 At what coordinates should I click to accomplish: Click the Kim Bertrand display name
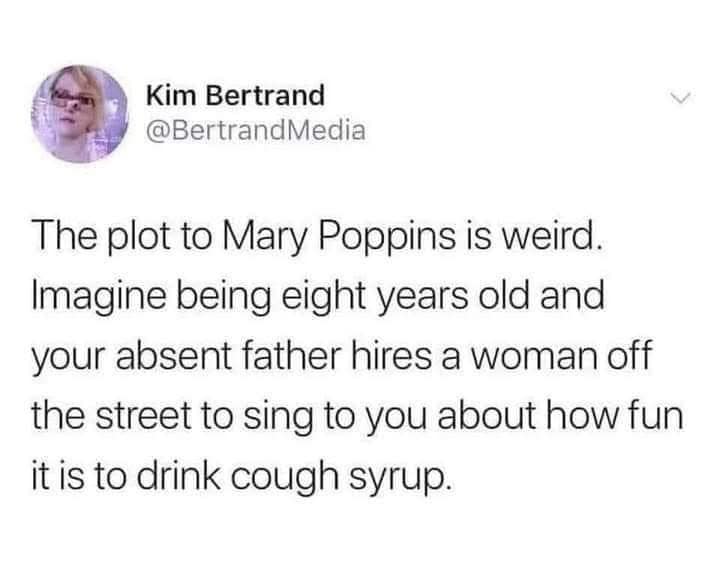point(235,96)
